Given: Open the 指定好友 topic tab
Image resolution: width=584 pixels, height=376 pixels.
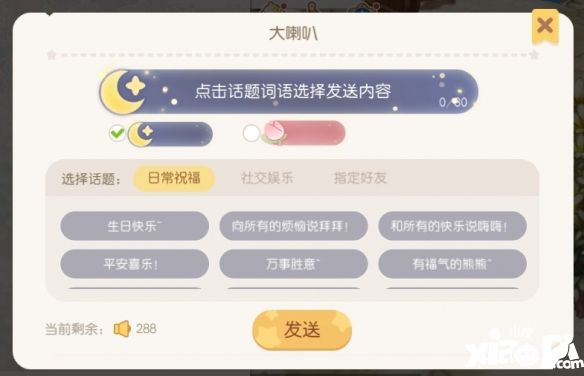Looking at the screenshot, I should pos(360,178).
